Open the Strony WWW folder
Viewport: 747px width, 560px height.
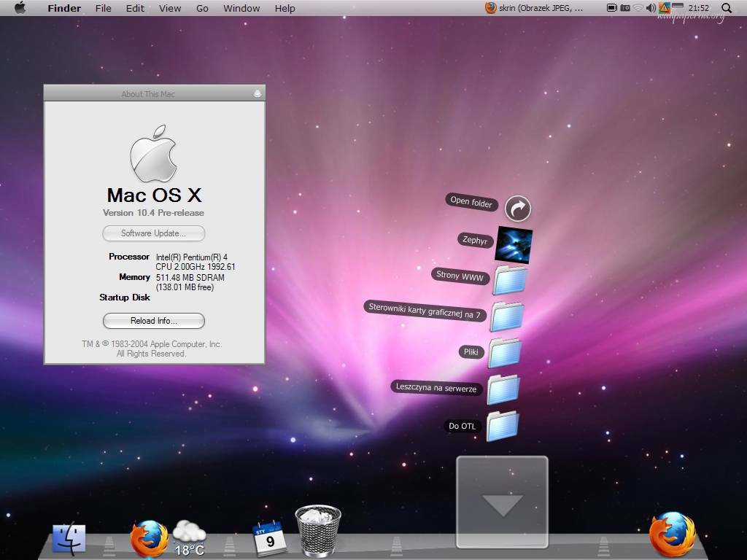tap(510, 280)
